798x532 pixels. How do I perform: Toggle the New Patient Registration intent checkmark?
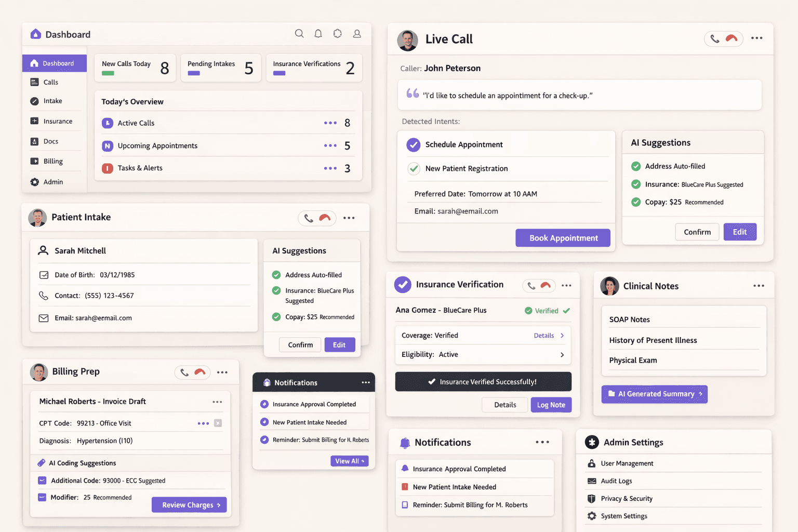[x=414, y=168]
